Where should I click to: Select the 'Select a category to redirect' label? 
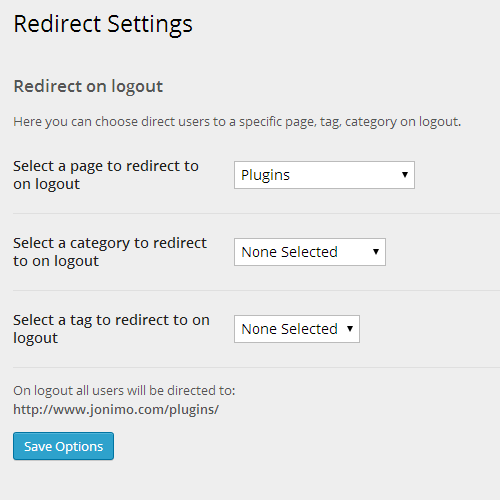[x=110, y=252]
